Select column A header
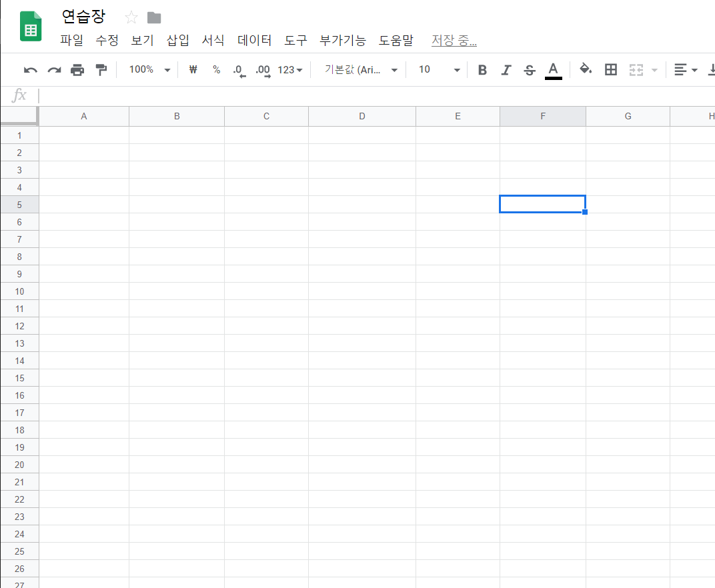 click(x=84, y=116)
